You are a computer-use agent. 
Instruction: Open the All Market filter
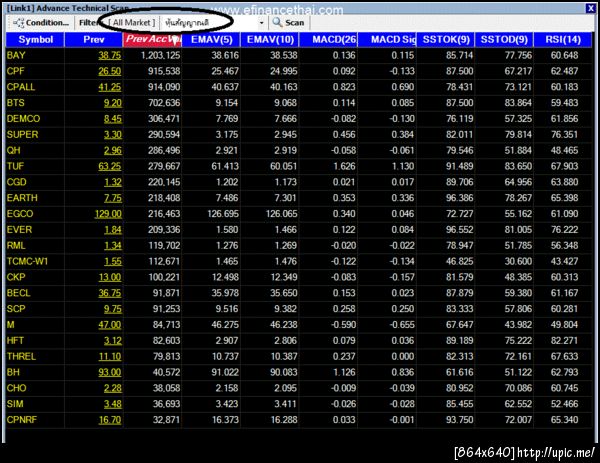click(x=132, y=23)
